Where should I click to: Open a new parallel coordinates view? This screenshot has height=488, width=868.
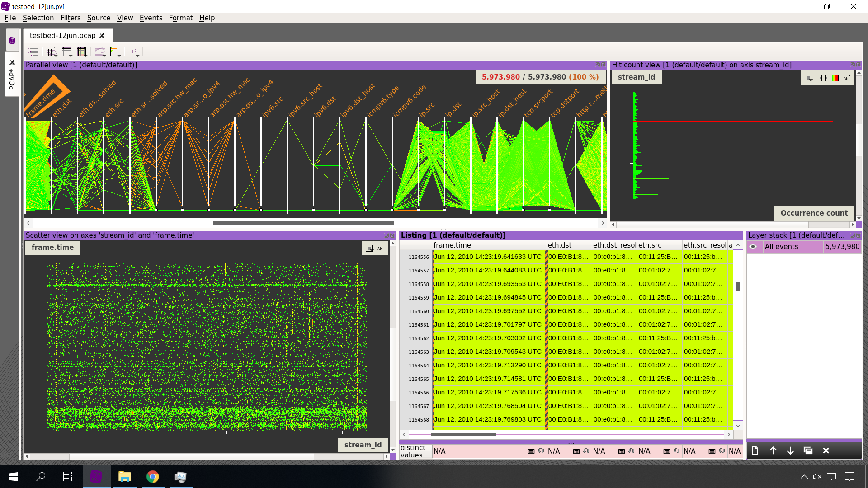(52, 52)
